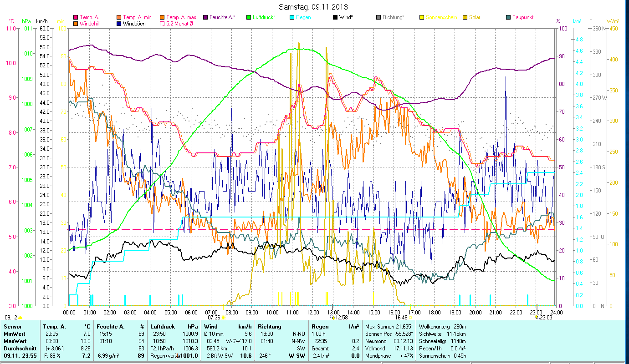Screen dimensions: 629x364
Task: Click the Mondphase + 47% entry
Action: [x=389, y=356]
